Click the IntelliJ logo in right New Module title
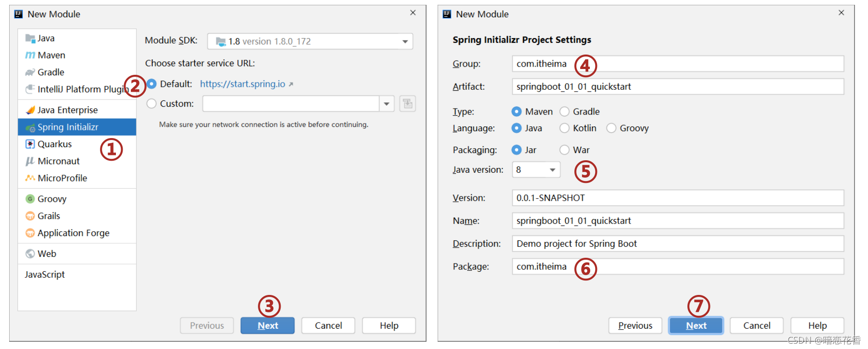 click(447, 14)
